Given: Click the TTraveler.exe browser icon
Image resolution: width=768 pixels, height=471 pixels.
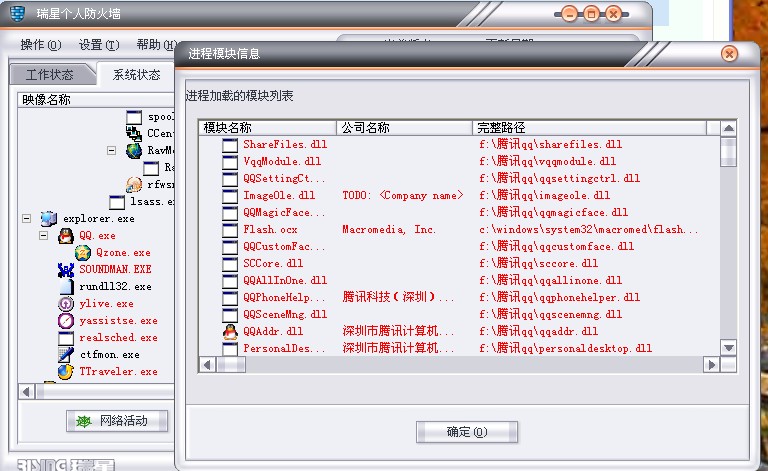Looking at the screenshot, I should click(66, 372).
